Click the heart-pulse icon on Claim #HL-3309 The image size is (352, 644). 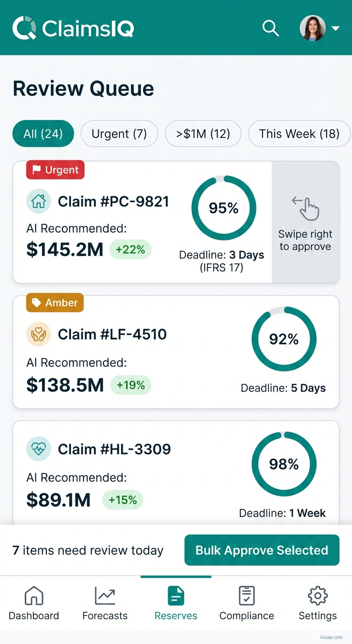click(38, 449)
